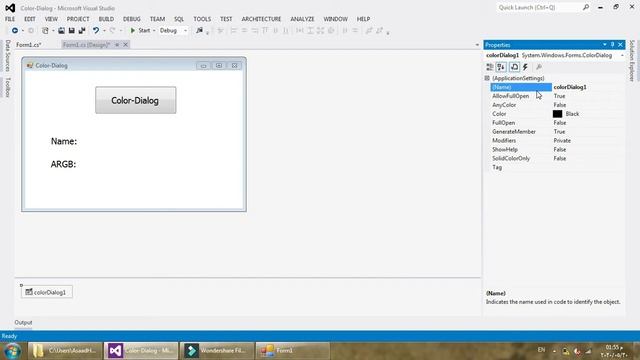
Task: Click the Categorized view icon in Properties
Action: 490,67
